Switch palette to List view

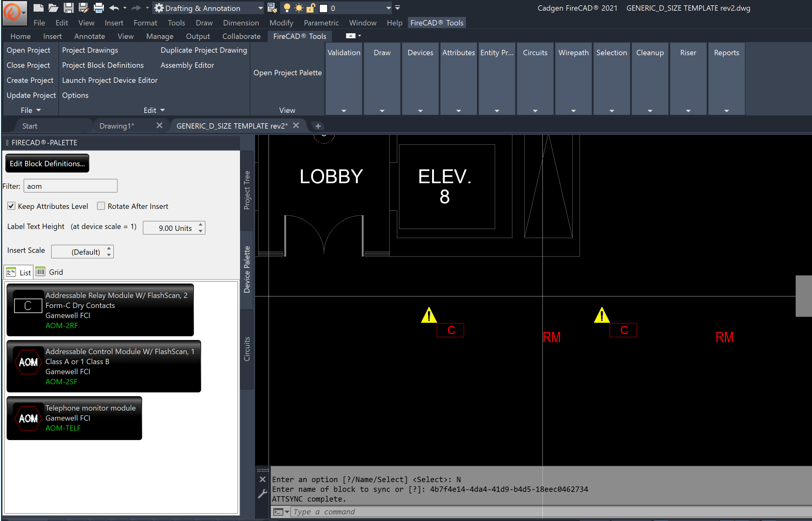(19, 272)
